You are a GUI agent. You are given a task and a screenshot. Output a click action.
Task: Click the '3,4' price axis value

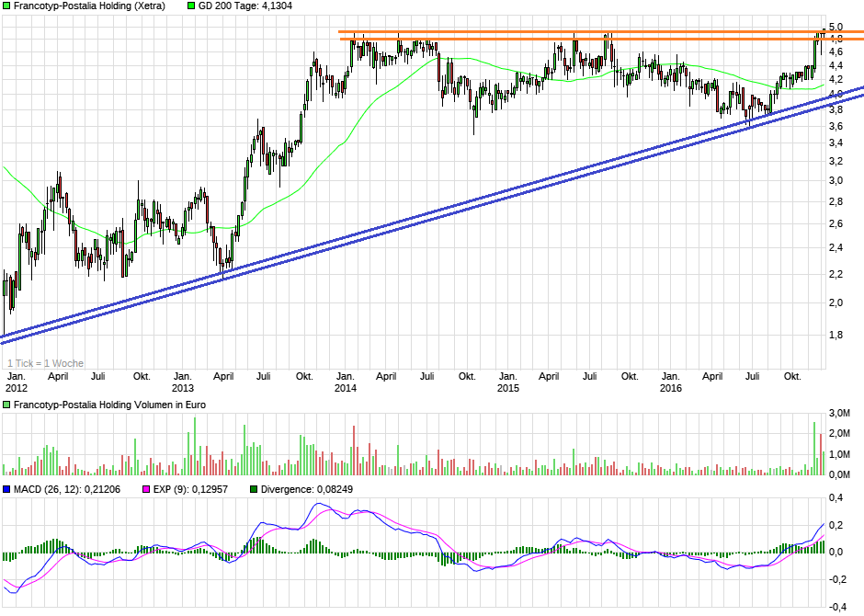[x=836, y=143]
